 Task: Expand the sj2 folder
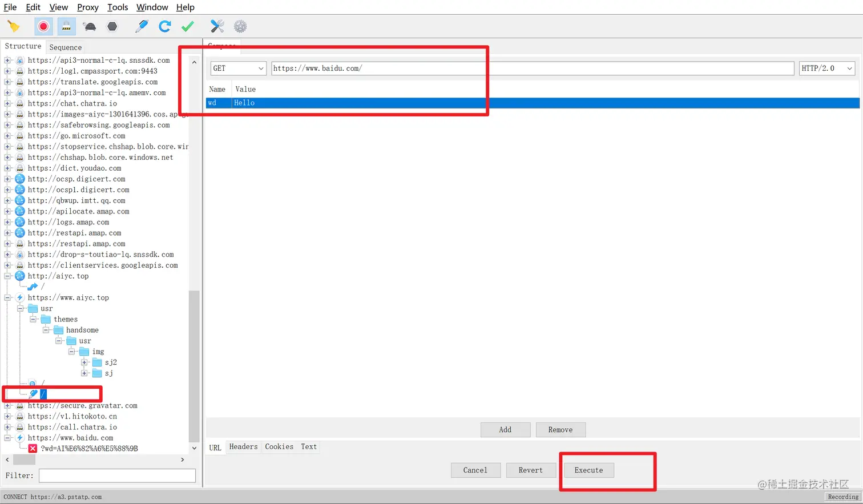click(84, 362)
